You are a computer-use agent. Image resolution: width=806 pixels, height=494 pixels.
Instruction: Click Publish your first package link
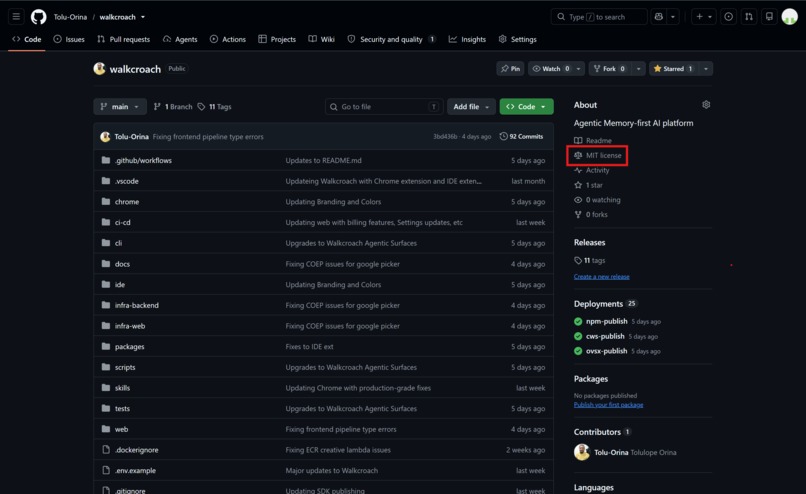(608, 405)
